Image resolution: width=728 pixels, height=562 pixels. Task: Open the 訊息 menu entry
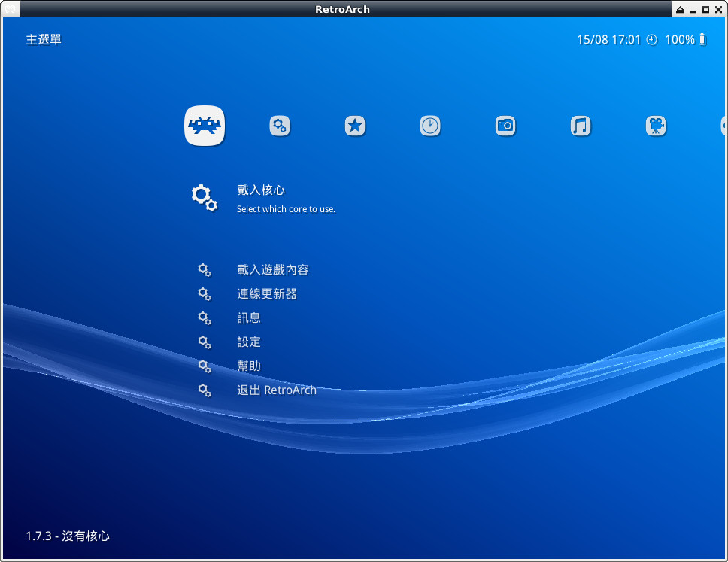coord(248,318)
